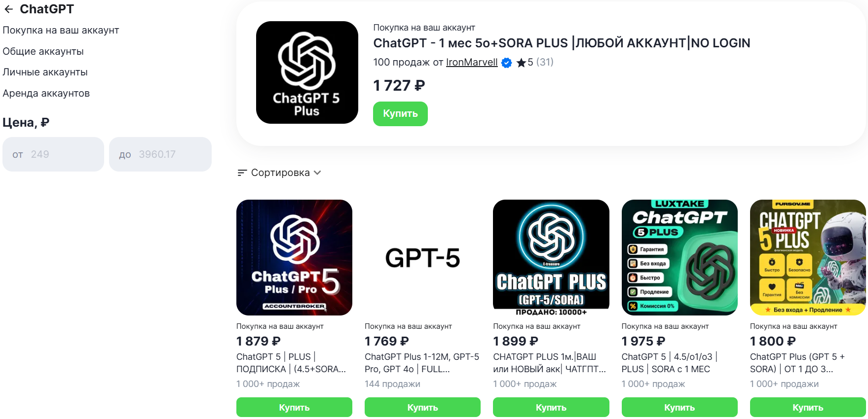Open the Fursov.me ChatGPT 5 Plus thumbnail
Viewport: 868px width, 419px height.
coord(808,257)
